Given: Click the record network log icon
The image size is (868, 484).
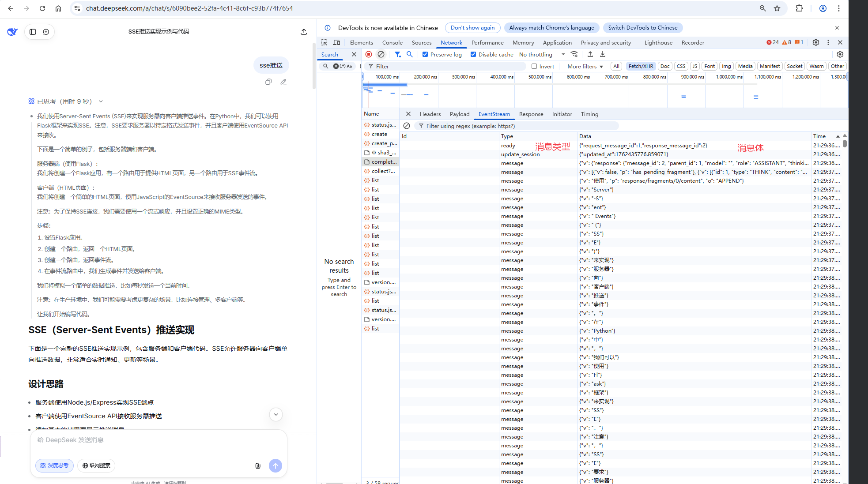Looking at the screenshot, I should [x=369, y=54].
